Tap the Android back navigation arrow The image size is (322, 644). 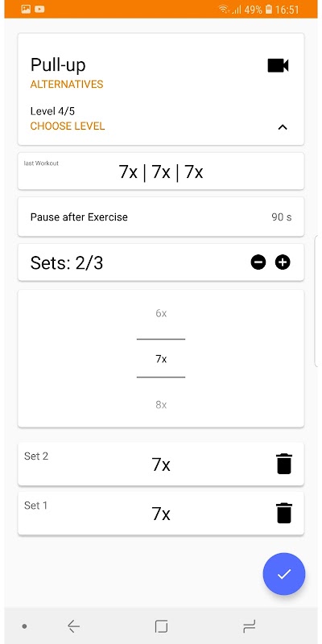click(73, 626)
